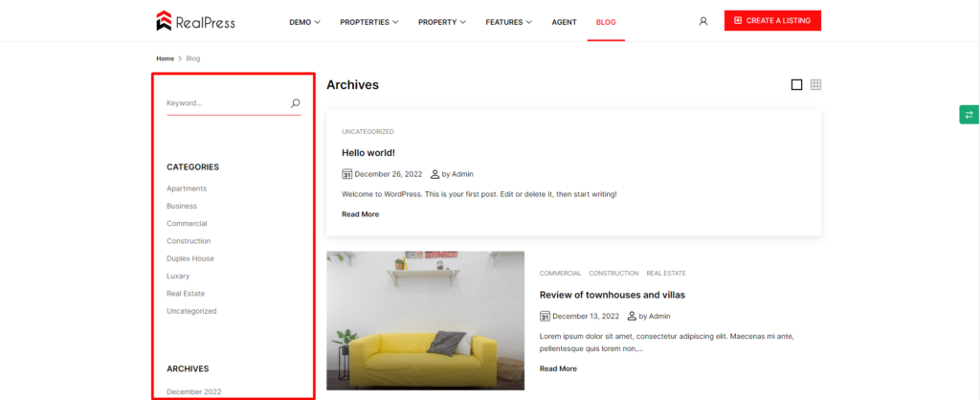Image resolution: width=980 pixels, height=400 pixels.
Task: Click the December 13, 2022 date
Action: coord(586,316)
